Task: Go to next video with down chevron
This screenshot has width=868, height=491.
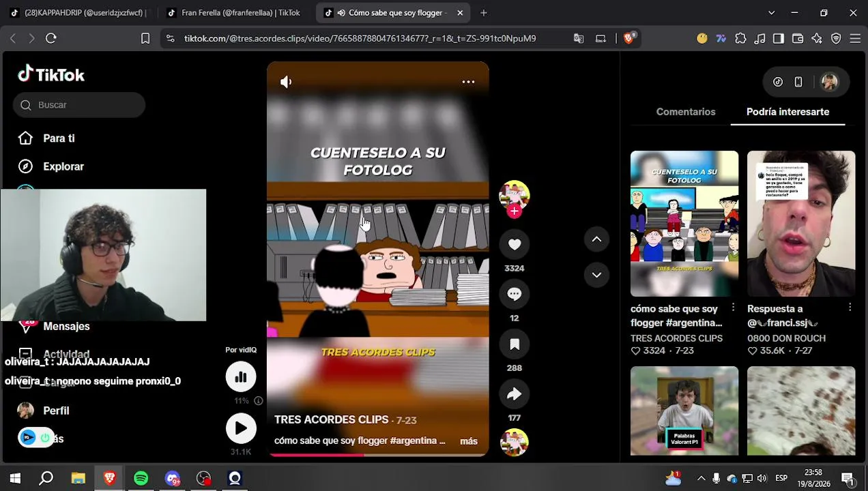Action: 596,275
